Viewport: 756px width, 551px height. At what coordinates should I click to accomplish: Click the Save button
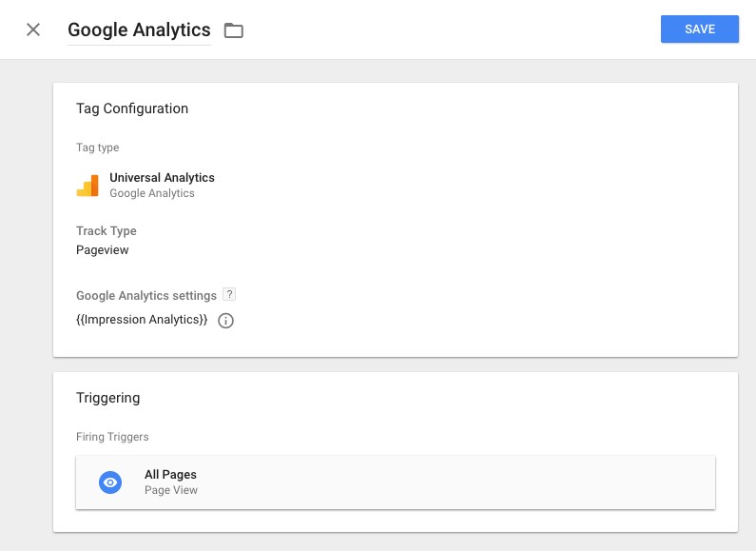700,29
